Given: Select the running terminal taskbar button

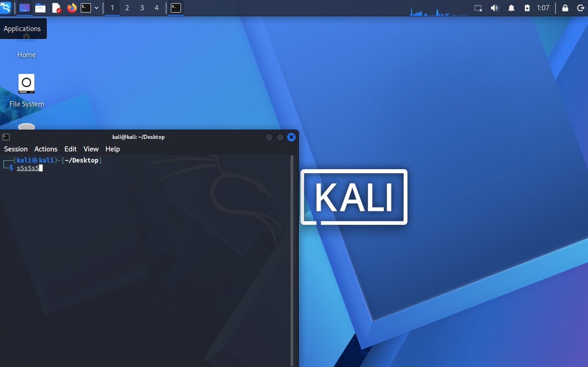Looking at the screenshot, I should pos(176,8).
